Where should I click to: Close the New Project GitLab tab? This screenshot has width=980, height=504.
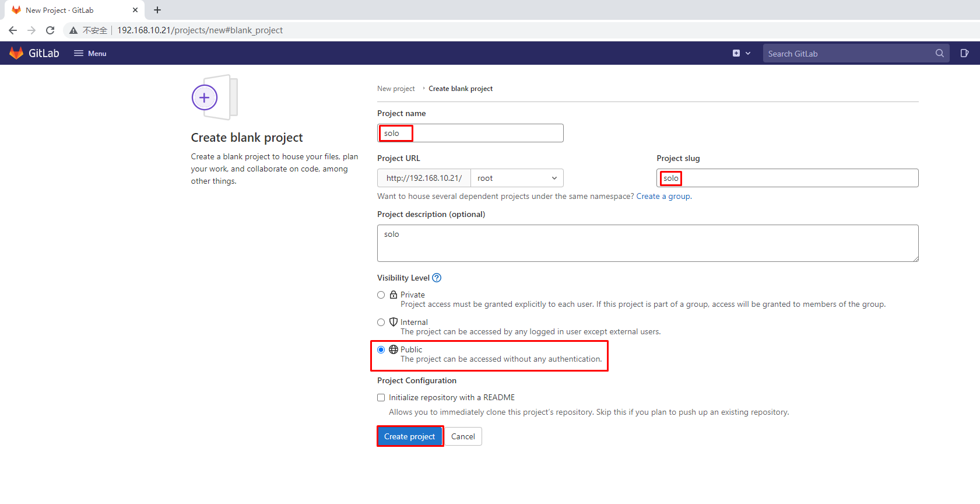(x=135, y=10)
